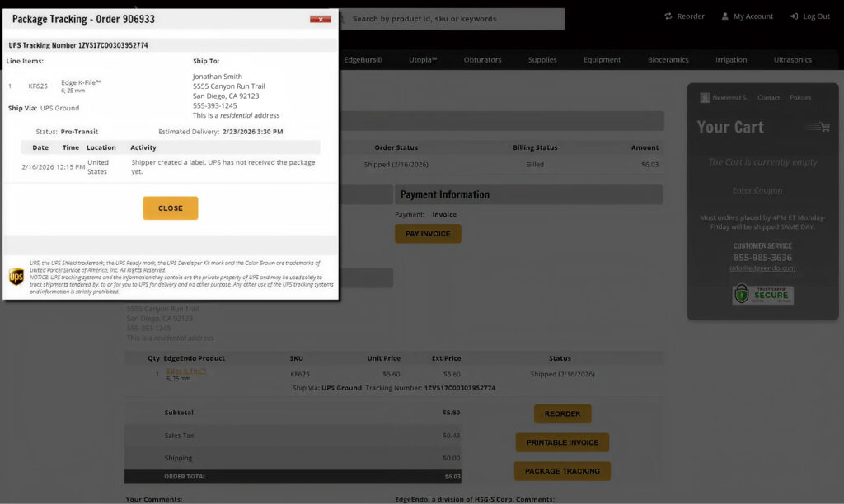Dismiss the tracking popup with CLOSE
Viewport: 844px width, 504px height.
pos(170,208)
